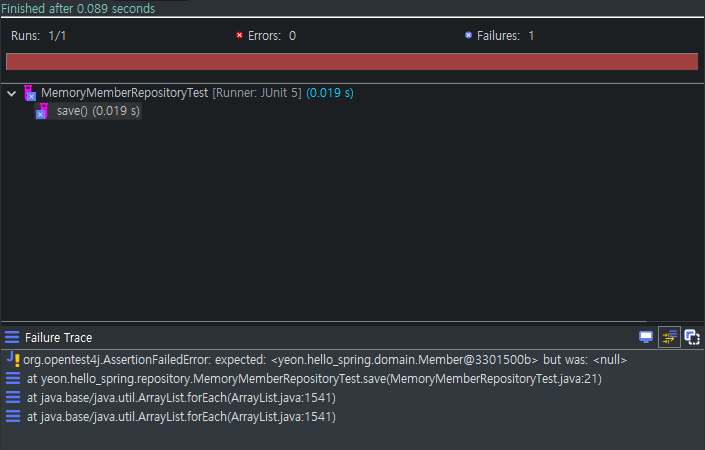Click the save() failed test icon

click(42, 111)
